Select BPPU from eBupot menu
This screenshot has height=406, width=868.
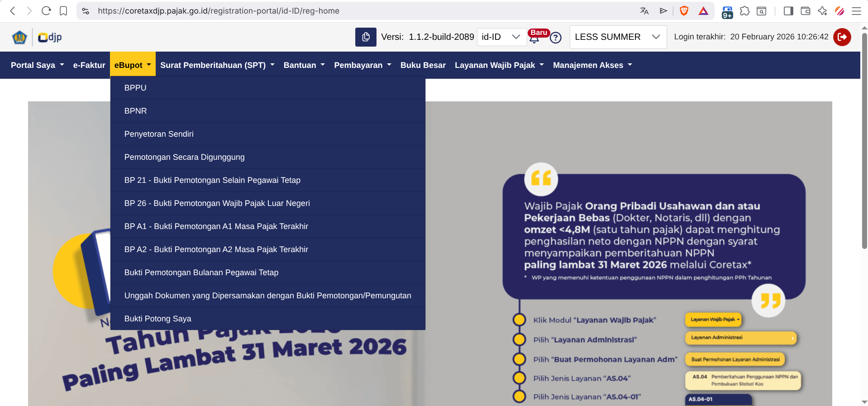click(x=268, y=88)
